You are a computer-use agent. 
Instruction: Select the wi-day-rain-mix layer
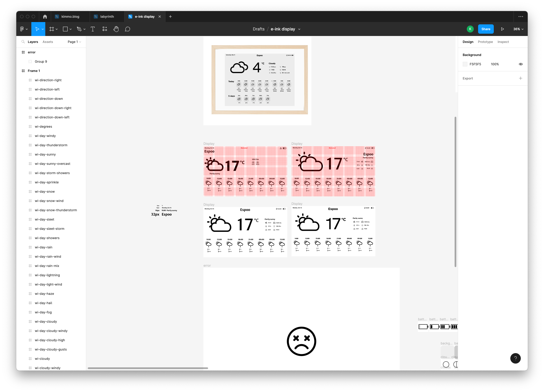click(51, 266)
